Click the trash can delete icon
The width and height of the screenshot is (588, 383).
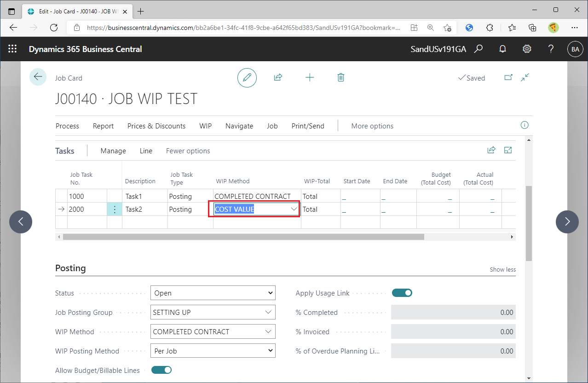341,78
